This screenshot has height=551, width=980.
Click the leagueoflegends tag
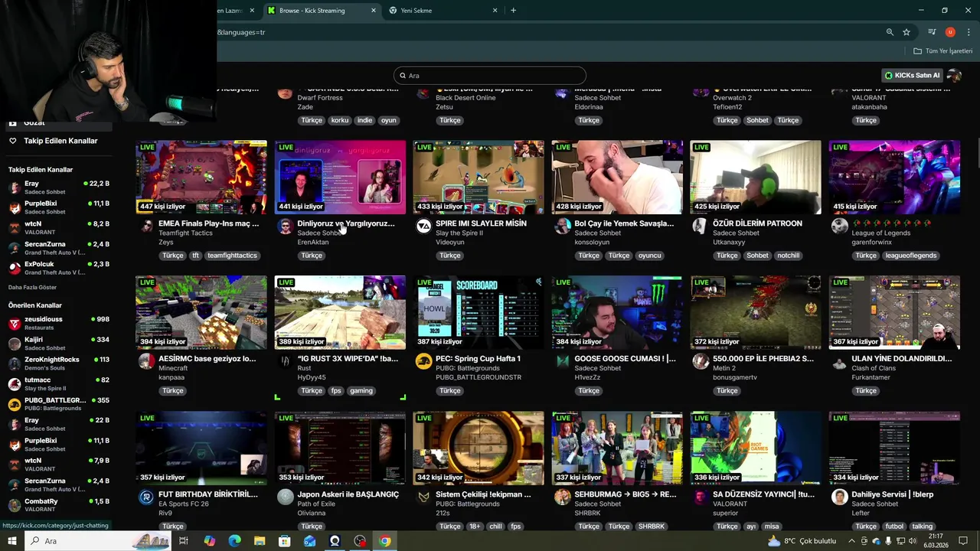[910, 256]
